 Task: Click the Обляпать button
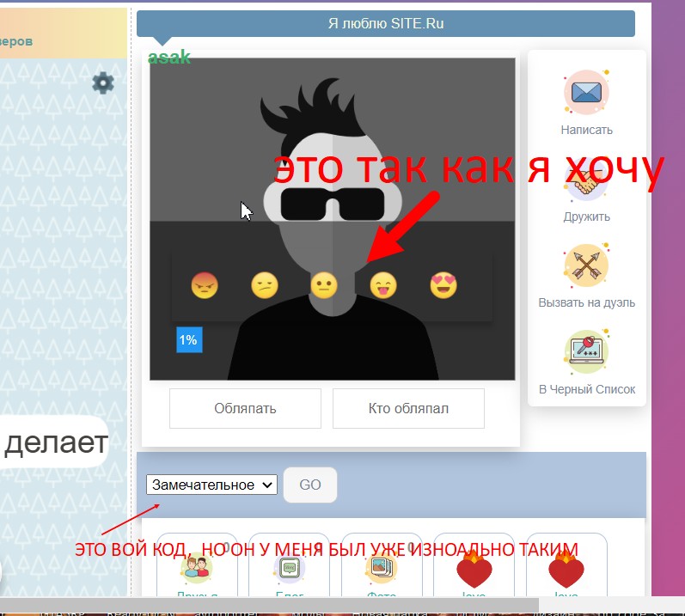pyautogui.click(x=245, y=408)
